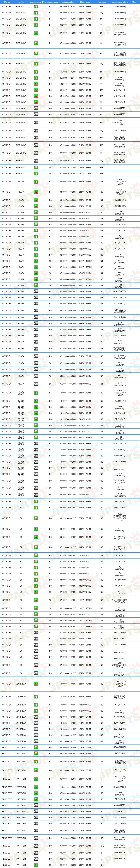
Task: Click the "1.9 D" body cell
Action: [102, 846]
